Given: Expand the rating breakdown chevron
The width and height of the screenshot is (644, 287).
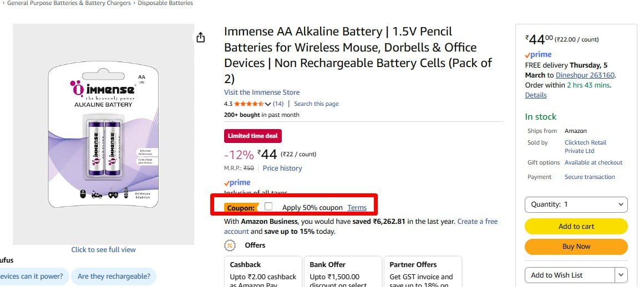Looking at the screenshot, I should pos(268,104).
